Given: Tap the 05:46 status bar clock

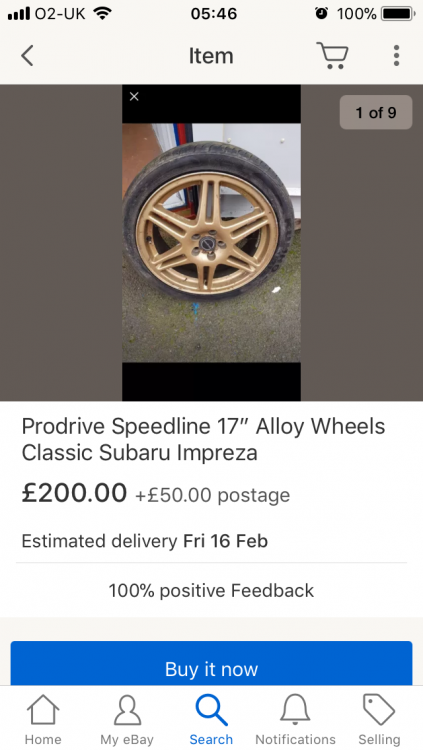Looking at the screenshot, I should coord(213,14).
